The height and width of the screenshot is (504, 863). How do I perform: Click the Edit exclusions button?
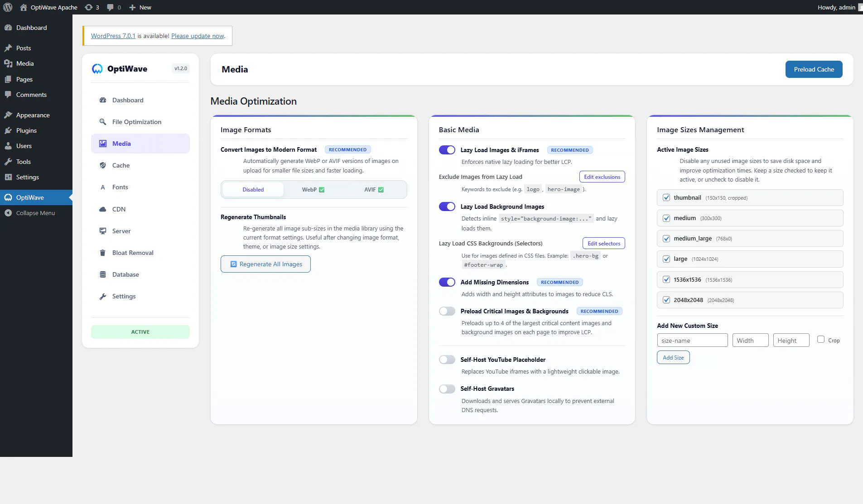pyautogui.click(x=602, y=177)
